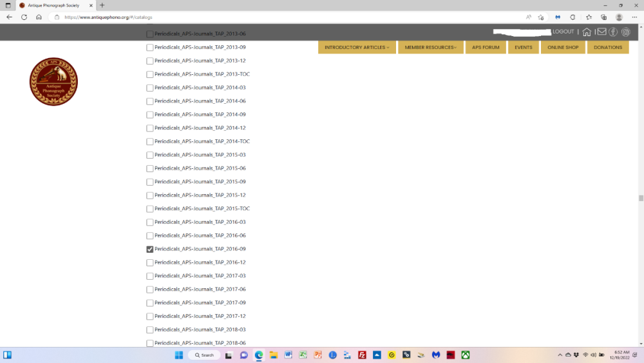Open the Read aloud icon in address bar
Image resolution: width=644 pixels, height=363 pixels.
pos(529,17)
